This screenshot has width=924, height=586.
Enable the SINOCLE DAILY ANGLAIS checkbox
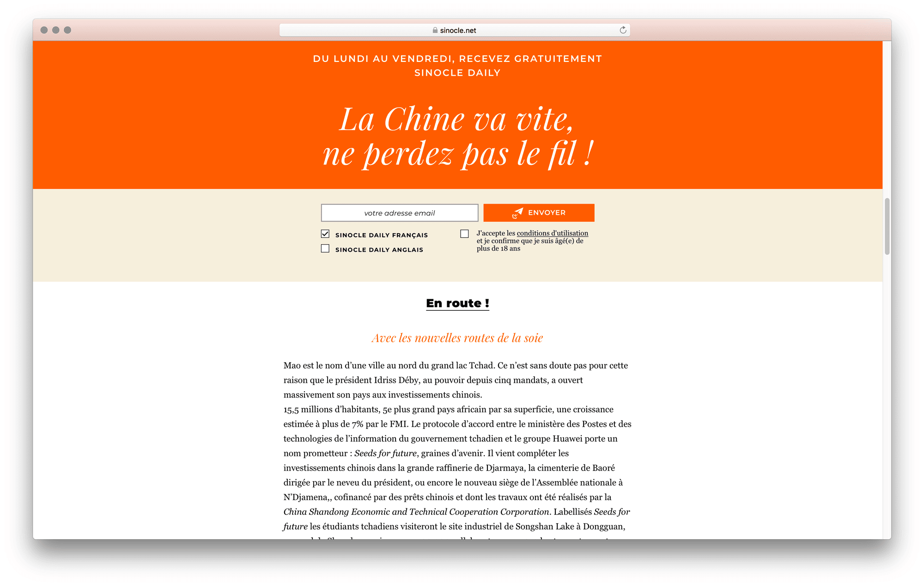[x=326, y=250]
